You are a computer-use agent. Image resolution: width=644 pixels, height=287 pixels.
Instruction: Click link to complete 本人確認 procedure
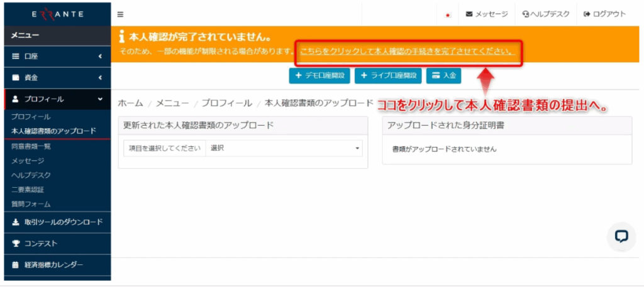(x=408, y=52)
